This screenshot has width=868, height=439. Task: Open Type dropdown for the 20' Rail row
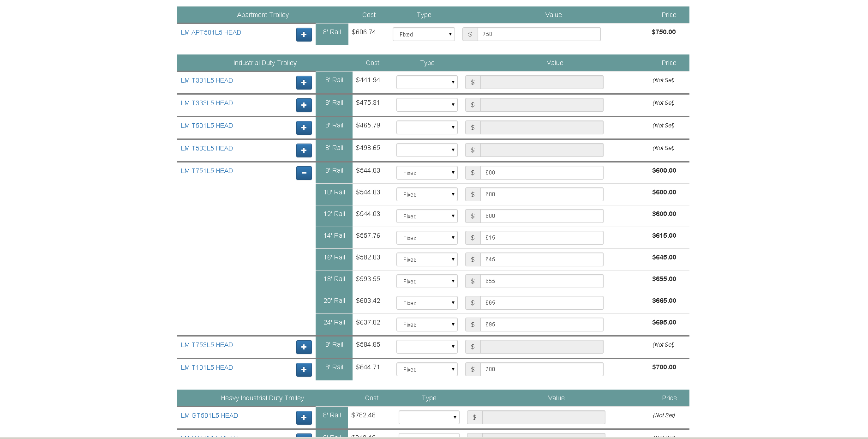[x=427, y=303]
